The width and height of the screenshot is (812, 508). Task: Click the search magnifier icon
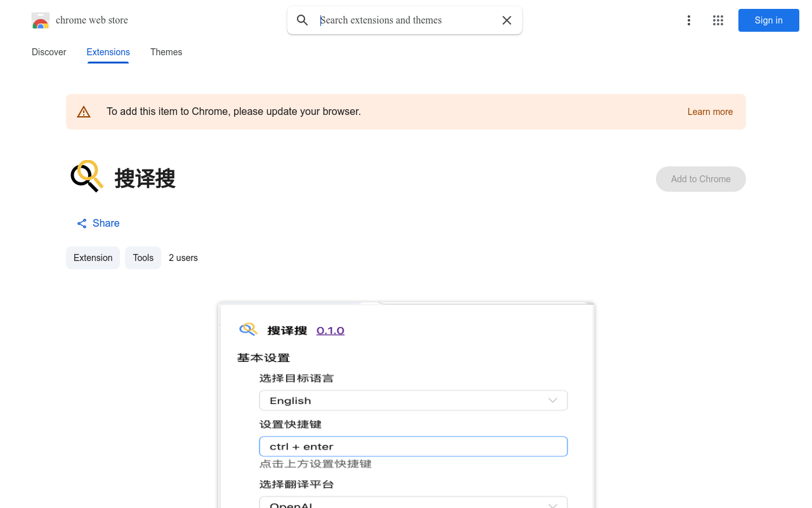click(x=303, y=20)
